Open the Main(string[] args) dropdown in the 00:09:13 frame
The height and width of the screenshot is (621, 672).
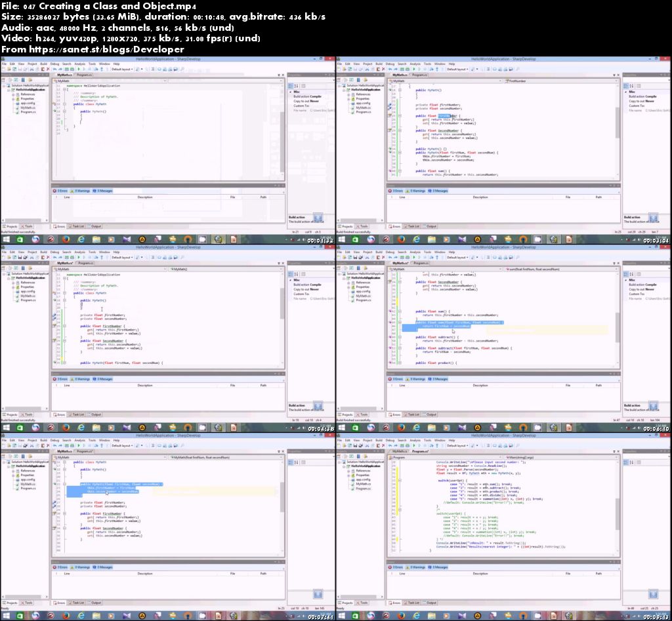point(562,457)
